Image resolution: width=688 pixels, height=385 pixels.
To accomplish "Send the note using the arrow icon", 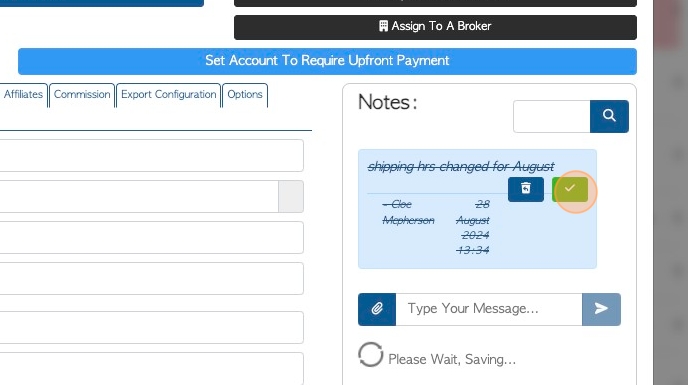I will [x=601, y=309].
